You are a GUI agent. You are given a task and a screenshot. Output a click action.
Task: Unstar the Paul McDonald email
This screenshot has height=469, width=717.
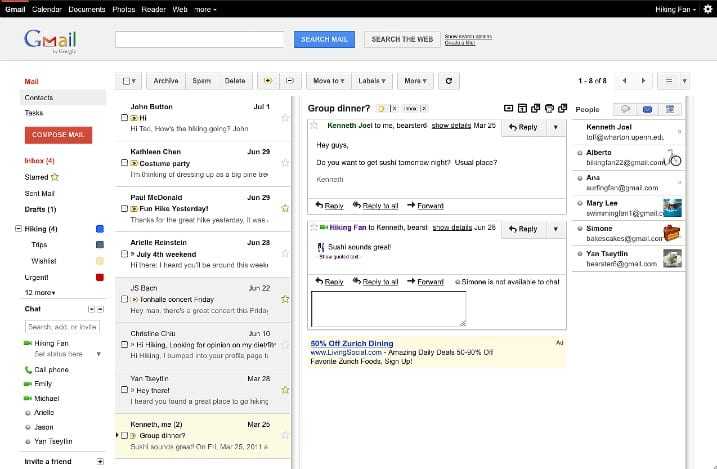(x=285, y=208)
